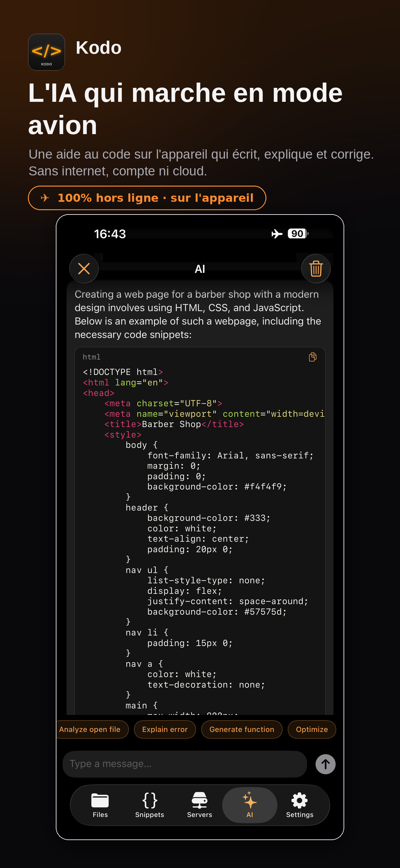The image size is (400, 868).
Task: Tap the Optimize suggestion chip
Action: point(312,730)
